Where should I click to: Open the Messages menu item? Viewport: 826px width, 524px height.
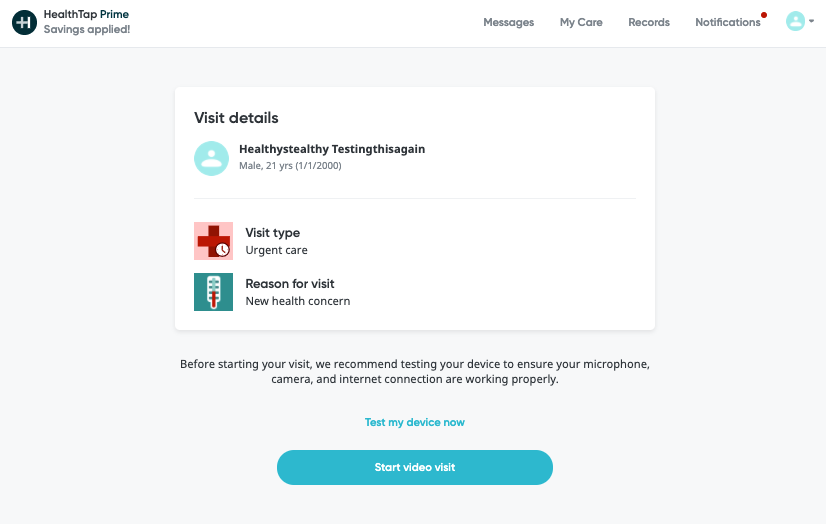coord(508,22)
